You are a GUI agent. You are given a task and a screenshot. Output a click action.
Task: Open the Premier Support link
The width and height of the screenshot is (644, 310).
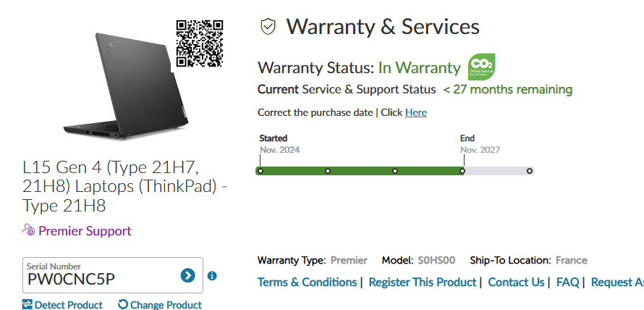(x=85, y=231)
